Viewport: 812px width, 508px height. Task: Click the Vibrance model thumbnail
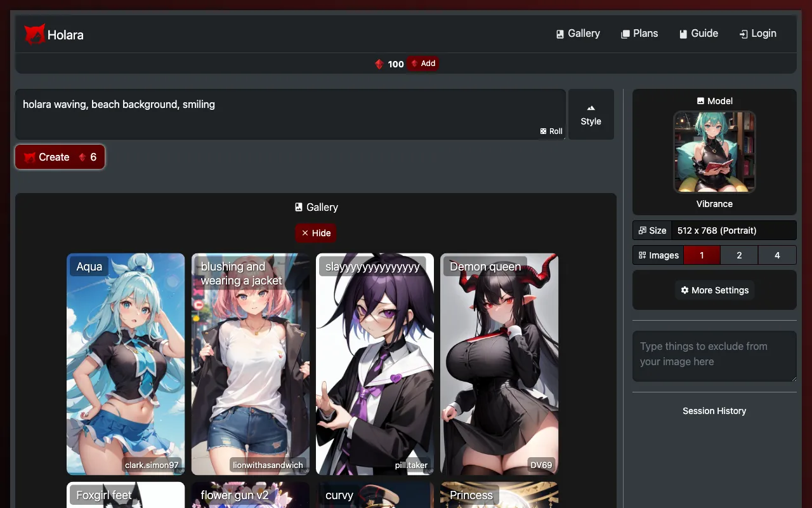click(714, 152)
